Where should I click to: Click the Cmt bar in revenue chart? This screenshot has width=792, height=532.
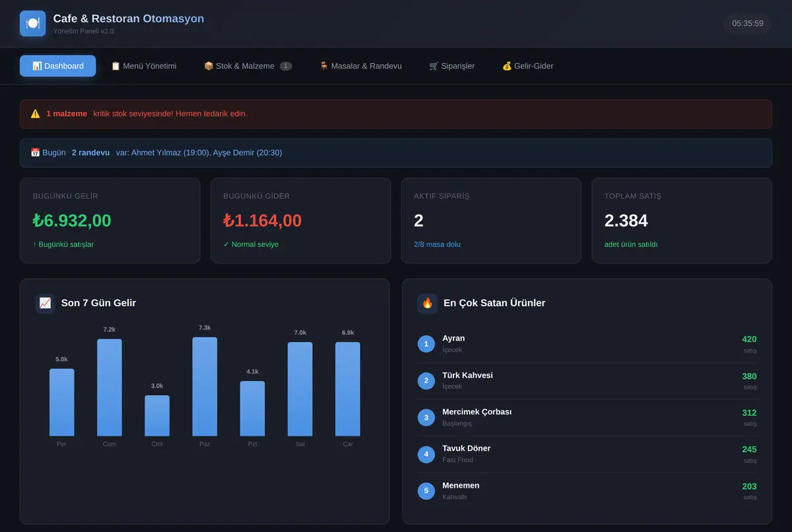pos(157,416)
